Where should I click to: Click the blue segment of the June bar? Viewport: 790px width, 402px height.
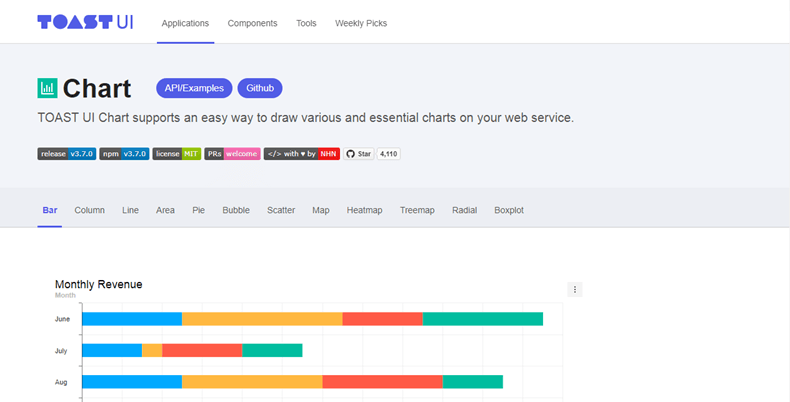pyautogui.click(x=131, y=319)
